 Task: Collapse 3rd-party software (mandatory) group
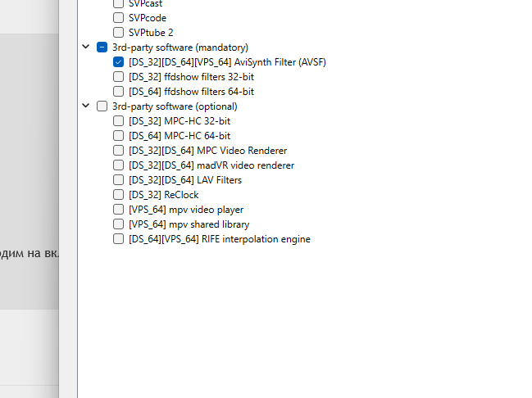pos(86,47)
